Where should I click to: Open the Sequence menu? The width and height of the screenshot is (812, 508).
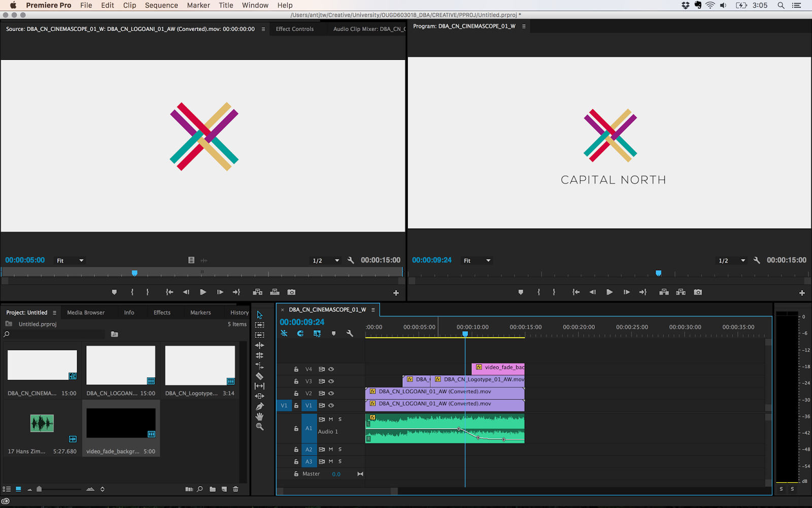(x=161, y=5)
